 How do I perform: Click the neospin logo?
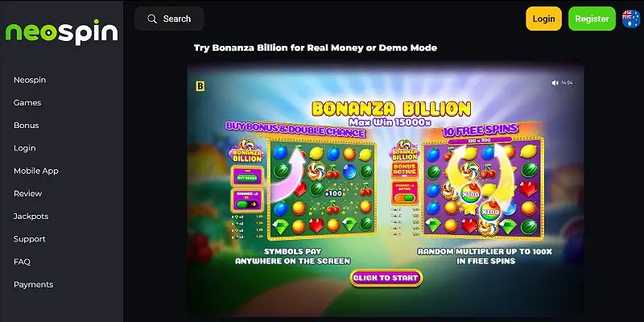point(62,32)
